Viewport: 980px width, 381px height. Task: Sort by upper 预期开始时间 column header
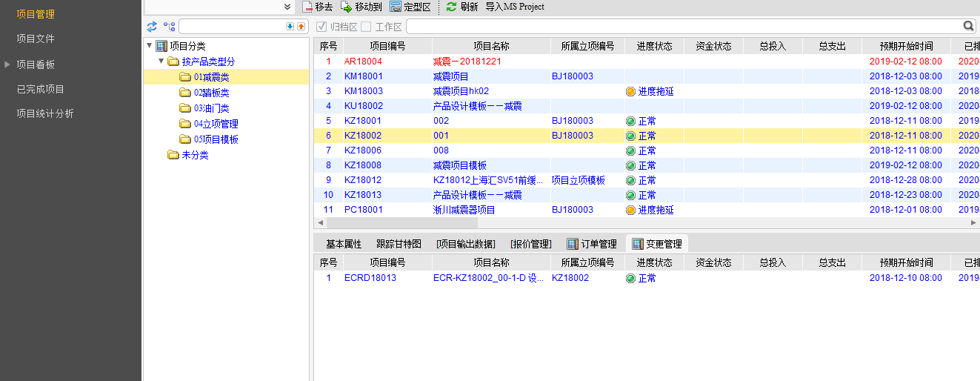pos(906,46)
